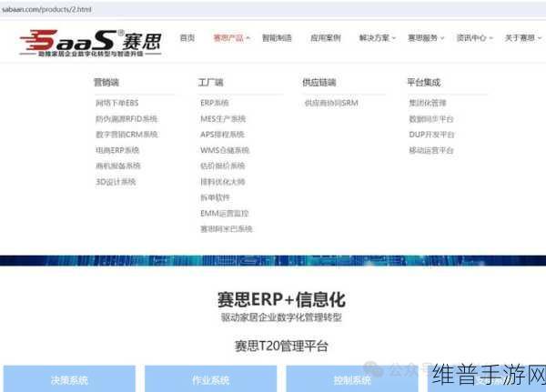
Task: Click the 平台集成 column heading
Action: [424, 83]
